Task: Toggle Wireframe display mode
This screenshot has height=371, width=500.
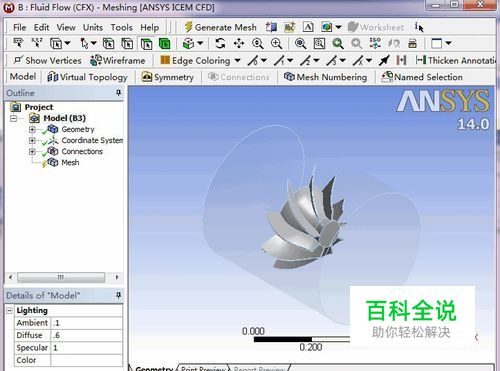Action: 118,60
